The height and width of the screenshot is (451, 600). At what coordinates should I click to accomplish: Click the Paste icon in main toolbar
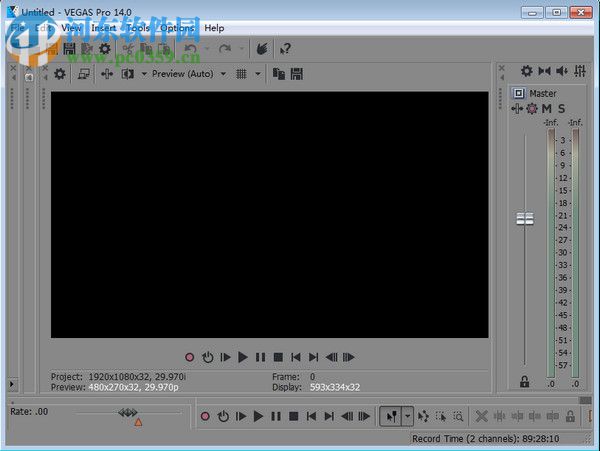164,49
